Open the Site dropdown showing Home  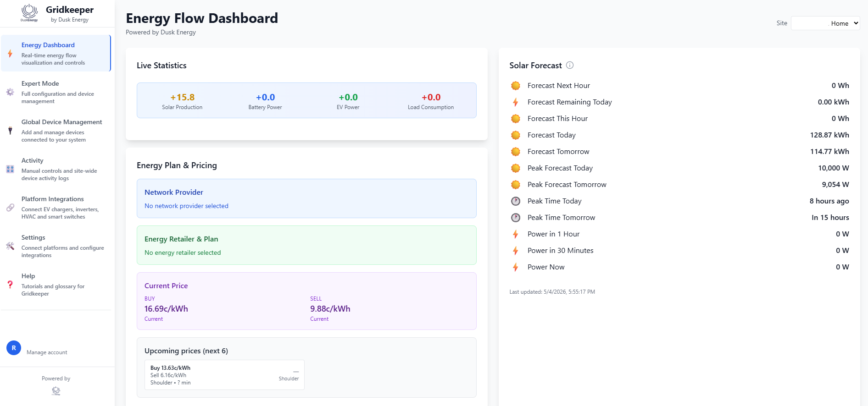[825, 23]
